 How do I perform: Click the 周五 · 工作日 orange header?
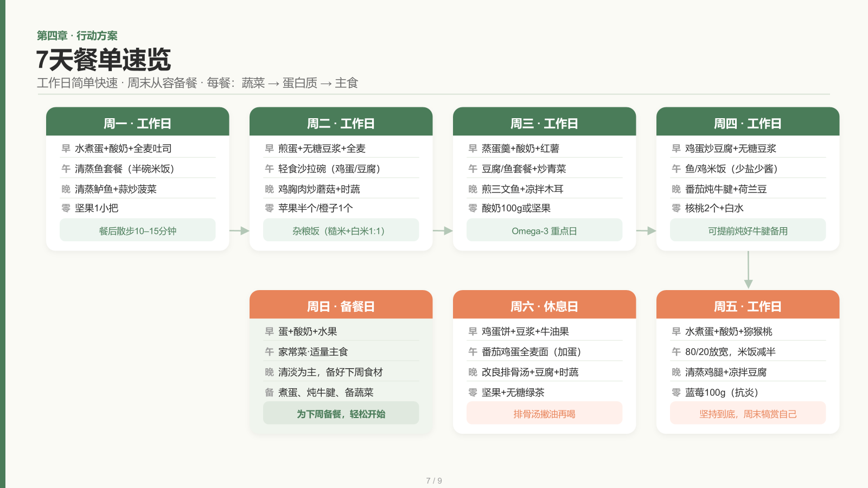pyautogui.click(x=748, y=305)
